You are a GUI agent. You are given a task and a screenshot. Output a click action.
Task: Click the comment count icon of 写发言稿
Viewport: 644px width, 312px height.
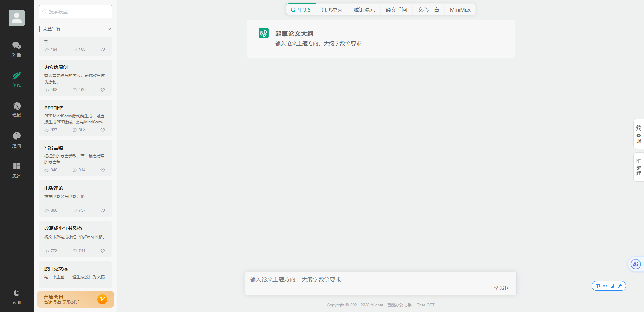75,170
